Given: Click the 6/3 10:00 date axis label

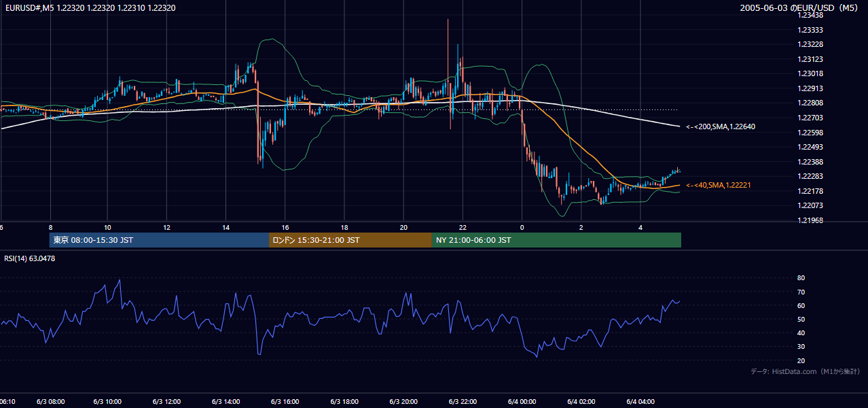Looking at the screenshot, I should tap(107, 402).
